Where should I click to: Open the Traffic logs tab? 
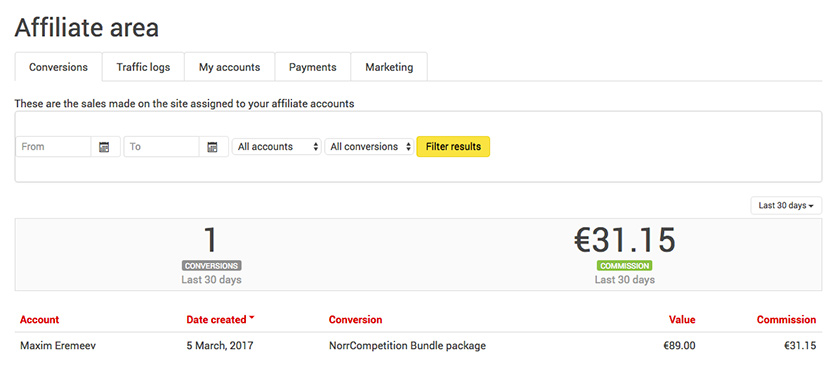pyautogui.click(x=143, y=67)
